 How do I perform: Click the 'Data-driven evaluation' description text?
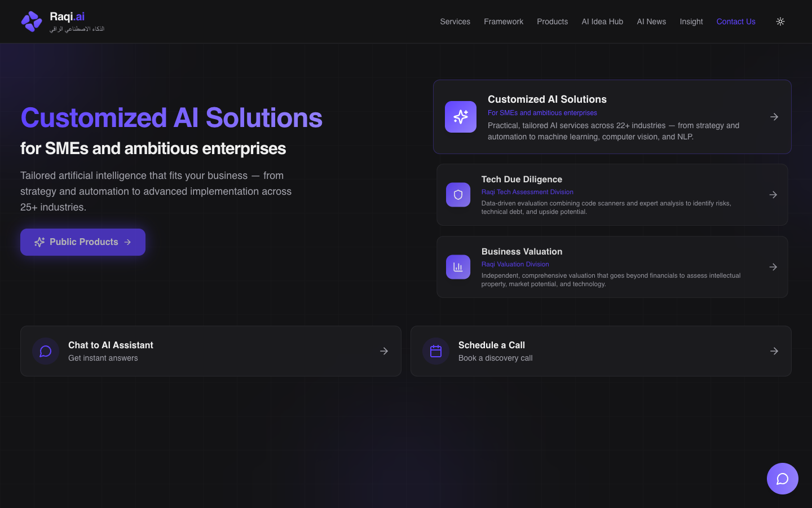point(606,207)
